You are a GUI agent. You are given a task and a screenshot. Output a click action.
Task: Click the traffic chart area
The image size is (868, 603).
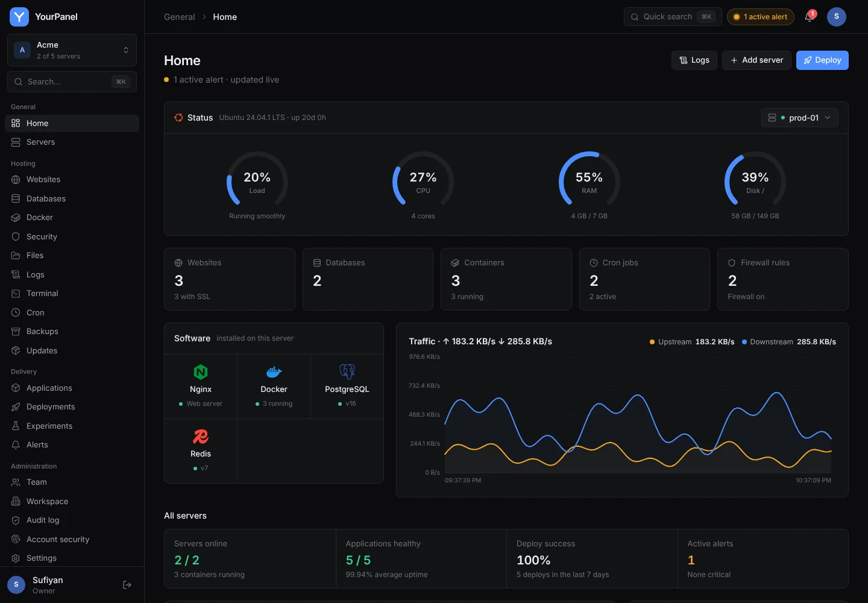point(638,415)
